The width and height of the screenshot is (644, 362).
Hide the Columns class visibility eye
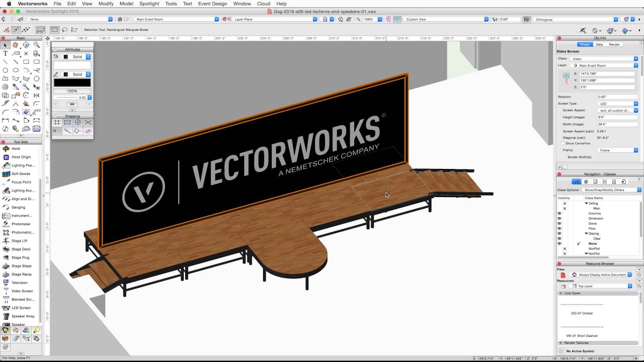(x=559, y=213)
